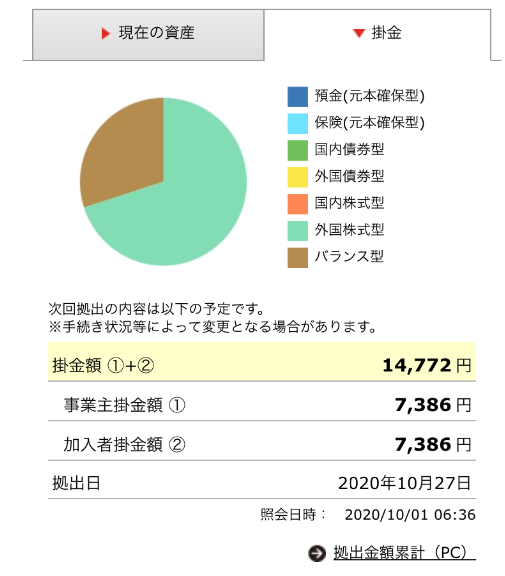505x576 pixels.
Task: Click the red right-pointing triangle on 現在の資産
Action: pos(106,33)
